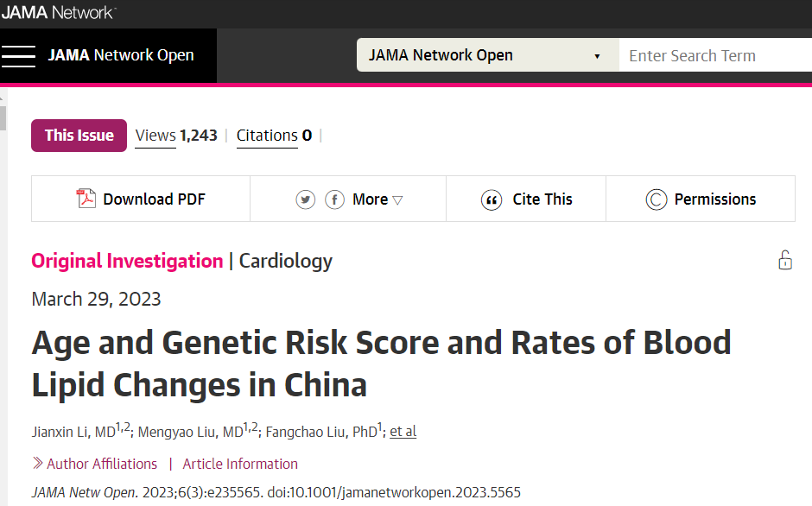The height and width of the screenshot is (506, 812).
Task: Open the Citations count link
Action: (274, 136)
